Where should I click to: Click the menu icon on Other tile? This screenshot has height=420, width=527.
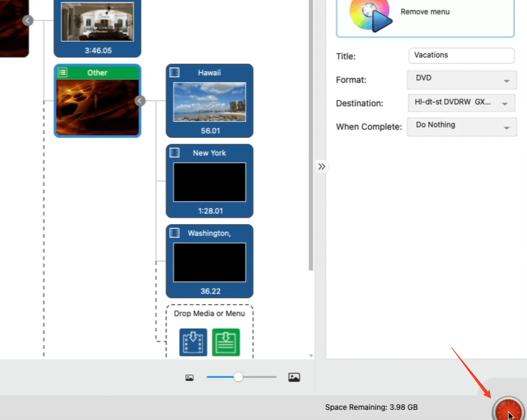(62, 73)
